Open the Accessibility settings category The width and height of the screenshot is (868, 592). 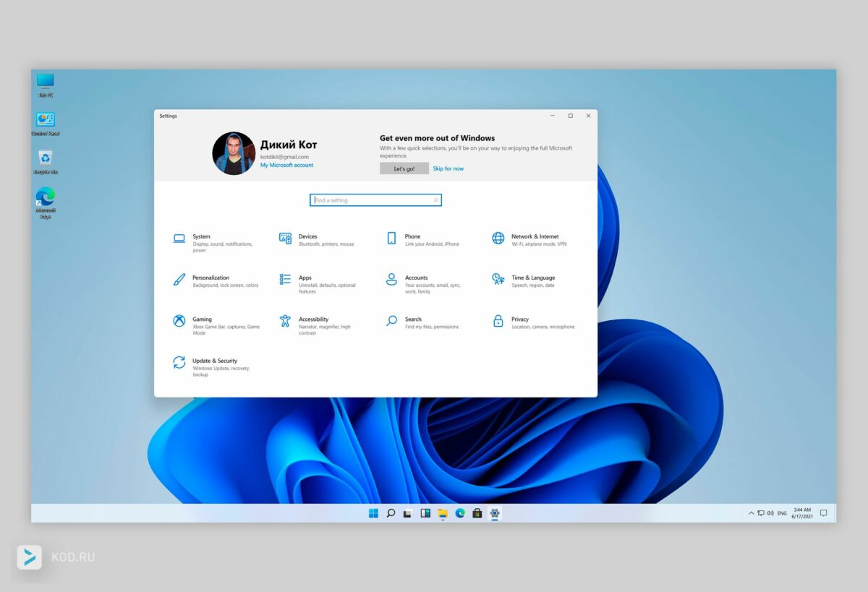315,325
